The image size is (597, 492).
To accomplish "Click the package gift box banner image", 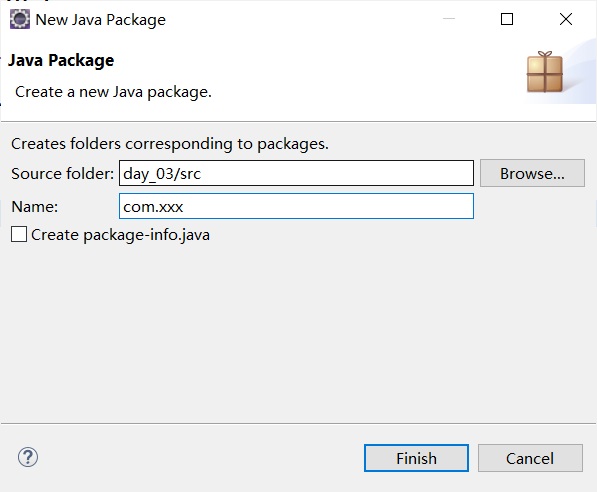I will click(x=545, y=72).
